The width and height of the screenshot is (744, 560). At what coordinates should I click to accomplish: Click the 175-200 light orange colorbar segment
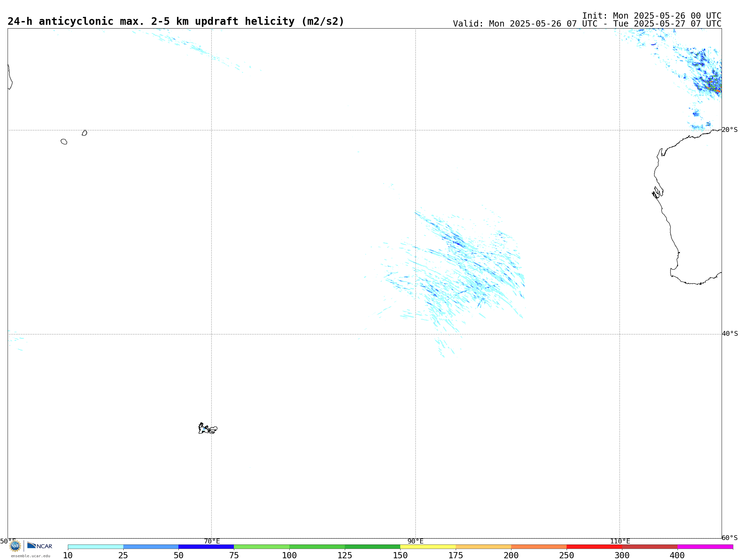pyautogui.click(x=484, y=547)
